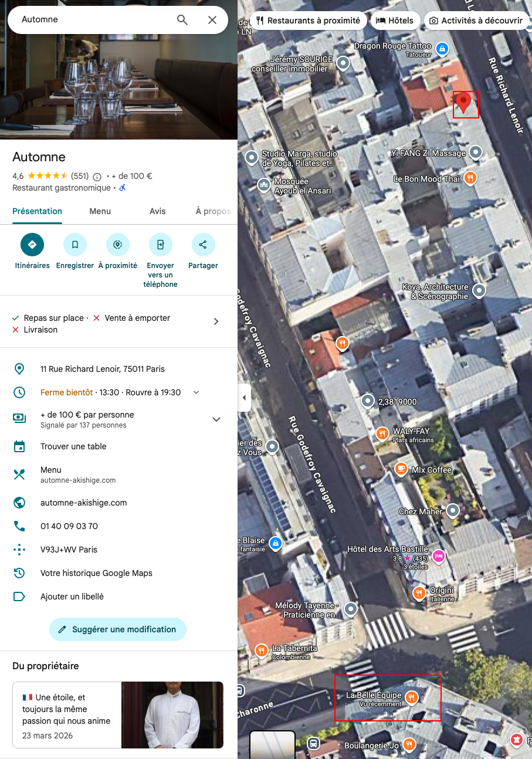This screenshot has height=759, width=532.
Task: Select the La Tabernita restaurant marker
Action: 262,650
